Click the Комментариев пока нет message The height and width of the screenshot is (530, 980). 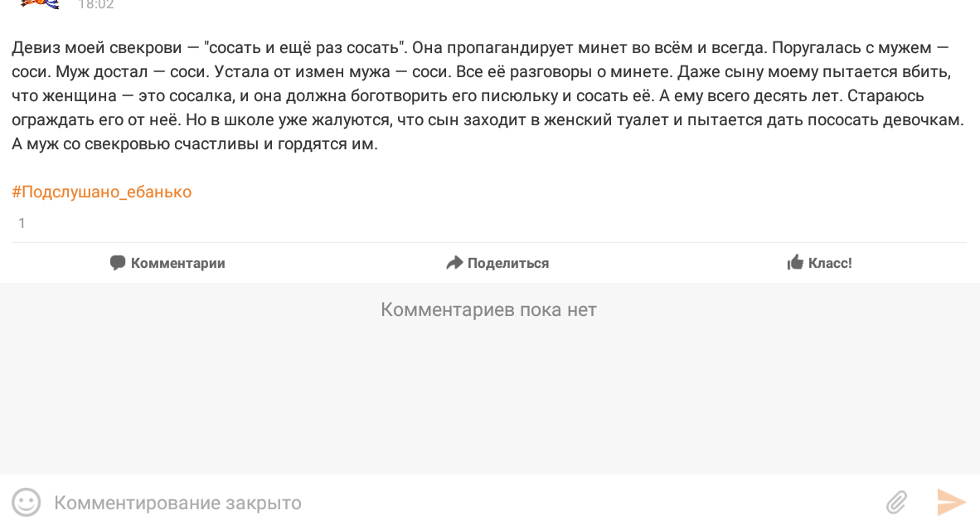pos(488,310)
